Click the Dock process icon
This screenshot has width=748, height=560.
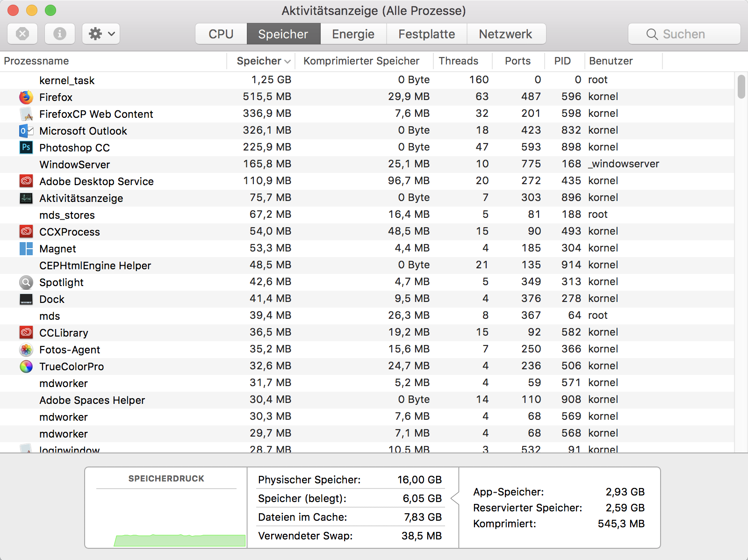(26, 299)
